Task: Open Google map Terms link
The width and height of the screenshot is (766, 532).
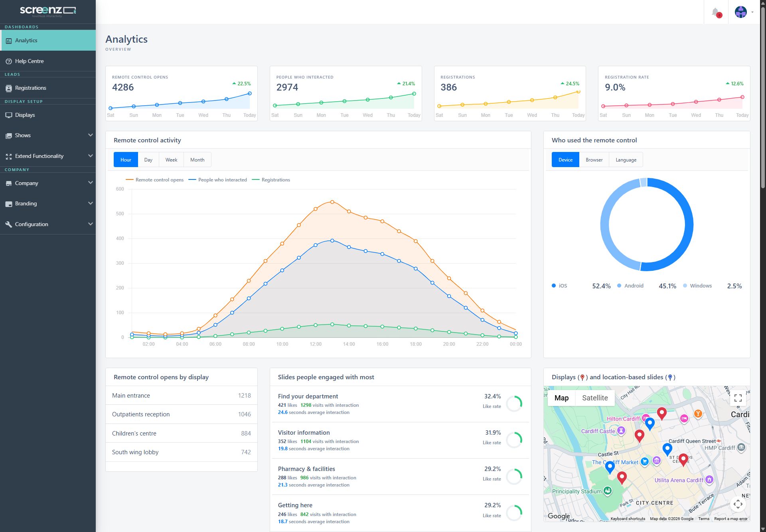Action: coord(704,519)
